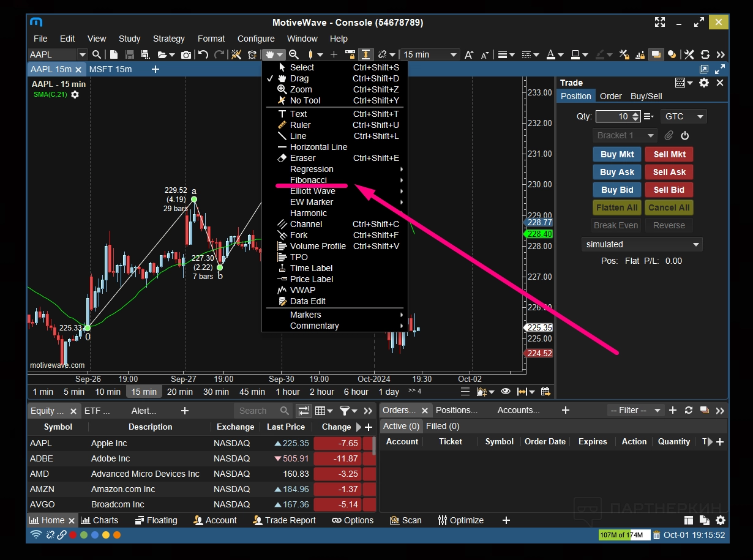Click the power icon in Trade panel
The width and height of the screenshot is (753, 560).
point(685,135)
